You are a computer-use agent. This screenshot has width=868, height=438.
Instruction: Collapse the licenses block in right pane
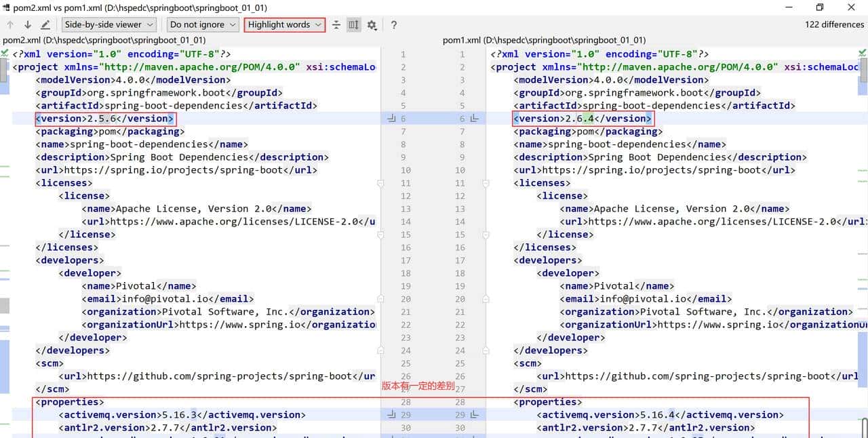pyautogui.click(x=486, y=183)
